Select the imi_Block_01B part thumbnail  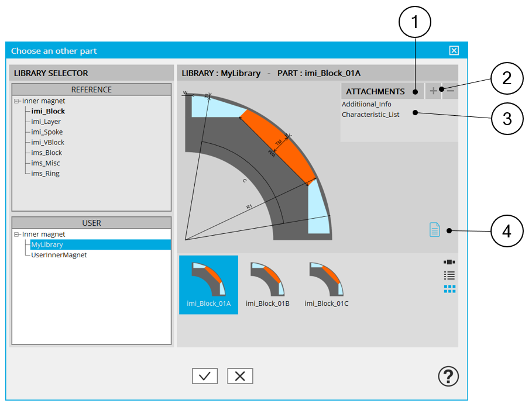(267, 285)
